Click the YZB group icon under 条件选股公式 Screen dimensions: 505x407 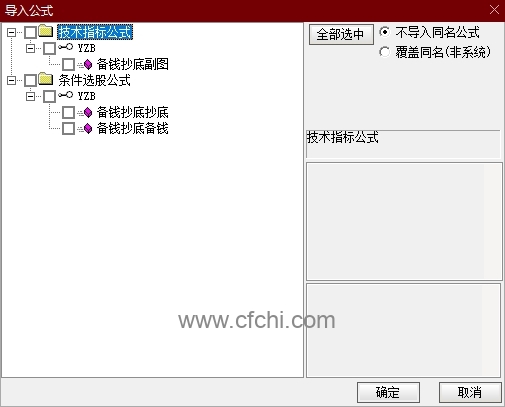(x=65, y=95)
